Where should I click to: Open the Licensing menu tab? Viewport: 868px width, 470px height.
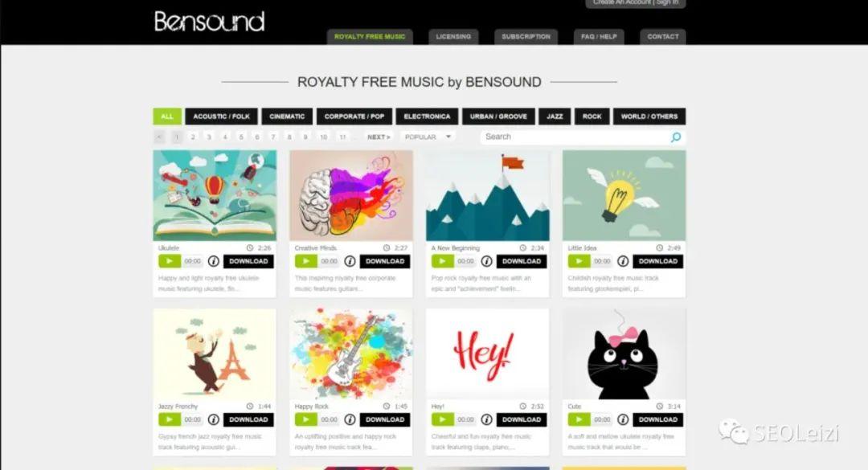click(x=453, y=36)
